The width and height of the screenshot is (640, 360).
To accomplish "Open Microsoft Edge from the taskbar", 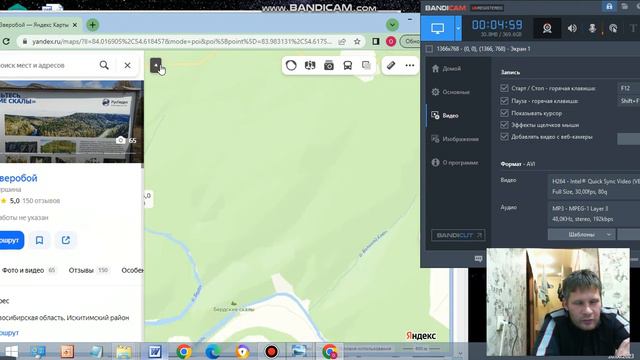I will point(213,351).
